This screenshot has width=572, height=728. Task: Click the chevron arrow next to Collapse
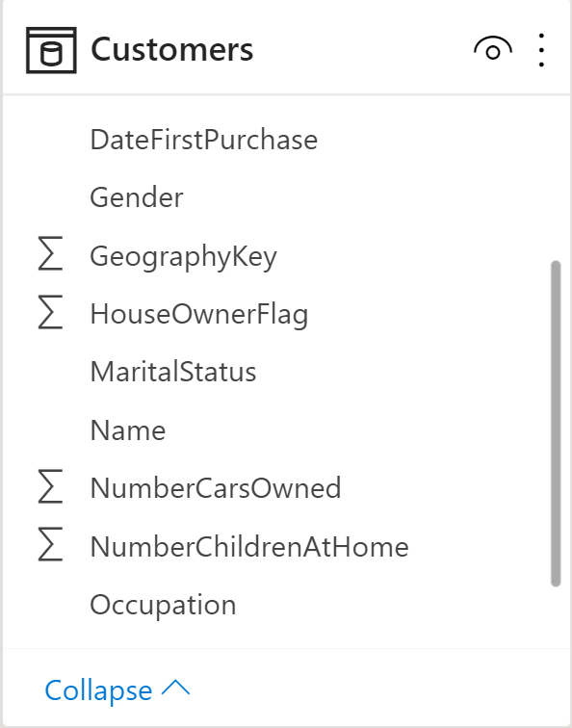click(175, 689)
